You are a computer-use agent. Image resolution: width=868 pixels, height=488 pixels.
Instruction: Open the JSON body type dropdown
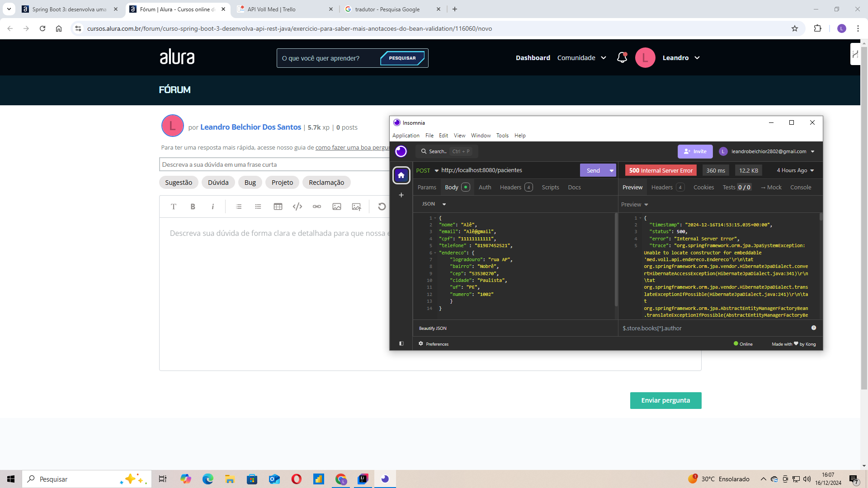(434, 204)
